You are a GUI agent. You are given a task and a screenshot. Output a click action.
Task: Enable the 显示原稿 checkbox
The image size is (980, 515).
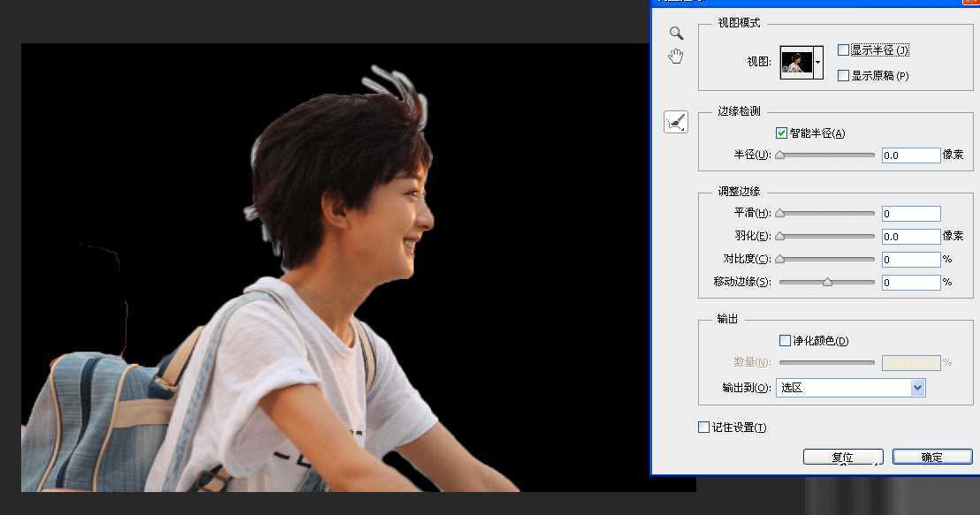pos(843,75)
